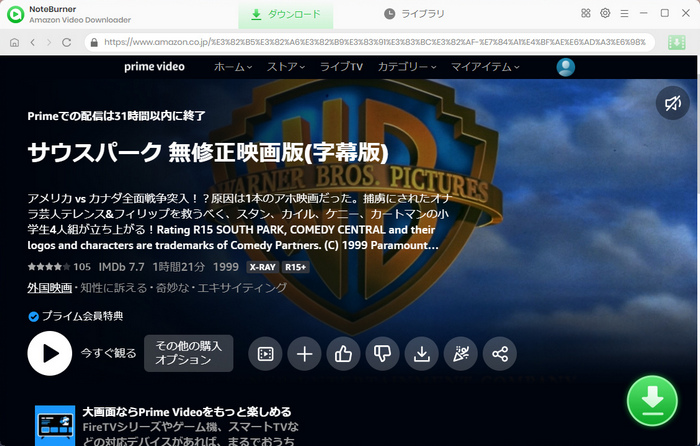Click the 今すぐ観る label
The width and height of the screenshot is (700, 446).
108,354
